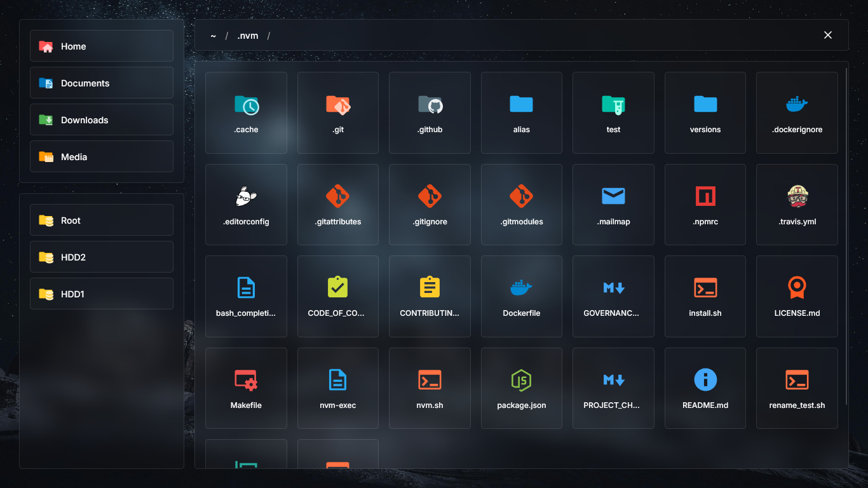This screenshot has width=868, height=488.
Task: Go to Downloads in sidebar
Action: pyautogui.click(x=102, y=119)
